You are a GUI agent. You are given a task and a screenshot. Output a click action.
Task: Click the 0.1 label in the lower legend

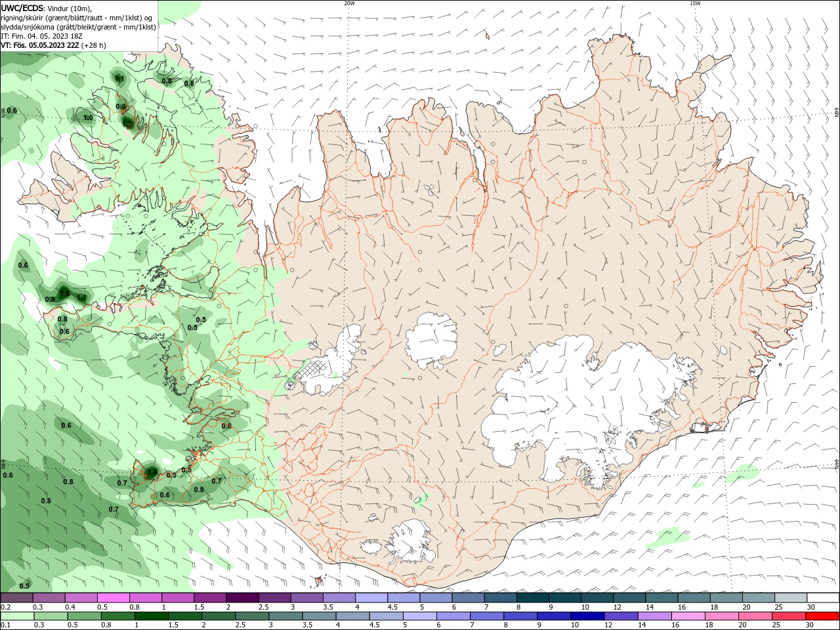pos(5,625)
